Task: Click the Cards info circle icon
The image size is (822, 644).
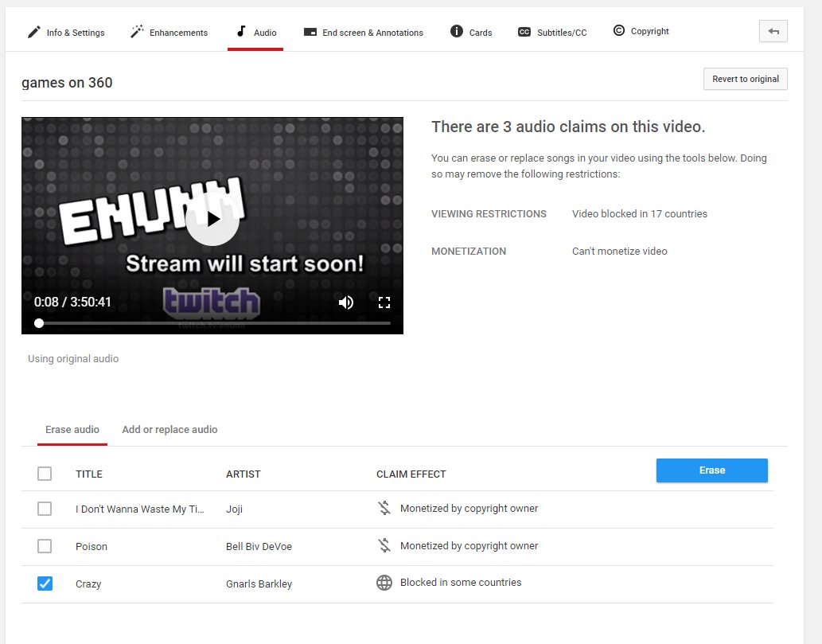Action: (x=457, y=32)
